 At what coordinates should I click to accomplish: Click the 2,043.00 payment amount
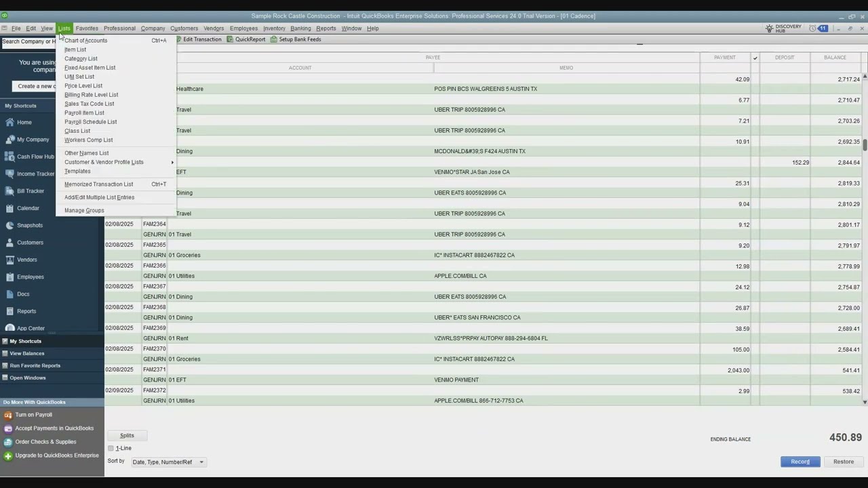coord(738,370)
